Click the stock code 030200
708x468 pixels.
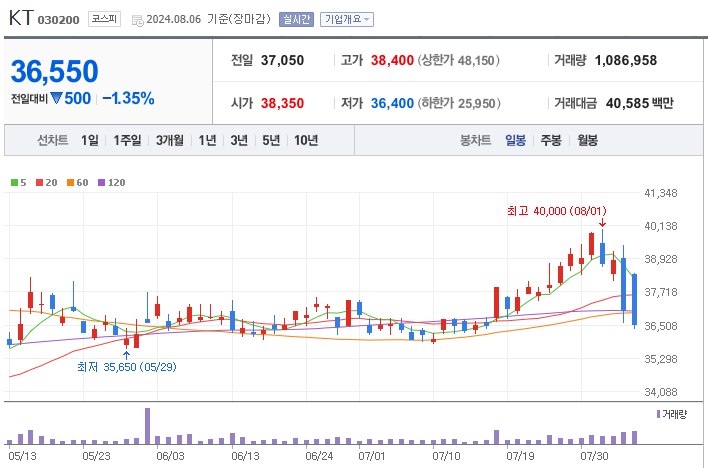[58, 20]
